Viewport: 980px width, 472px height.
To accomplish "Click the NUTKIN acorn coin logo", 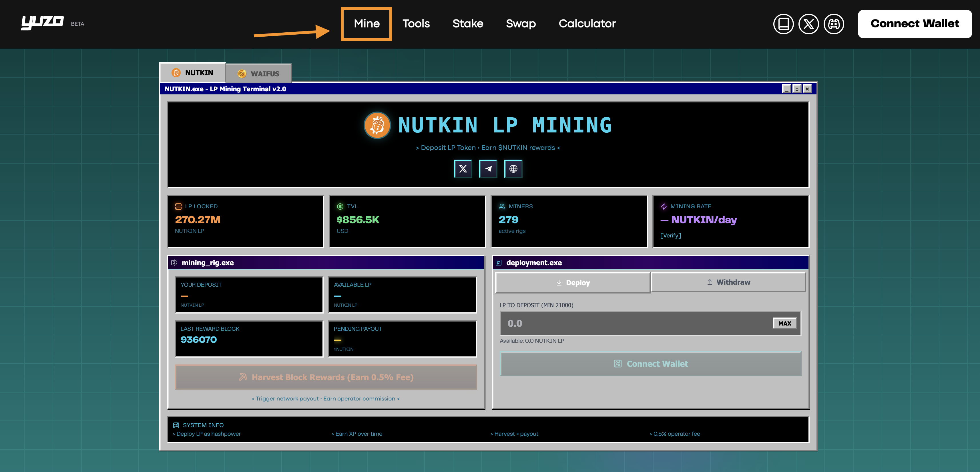I will (x=377, y=125).
